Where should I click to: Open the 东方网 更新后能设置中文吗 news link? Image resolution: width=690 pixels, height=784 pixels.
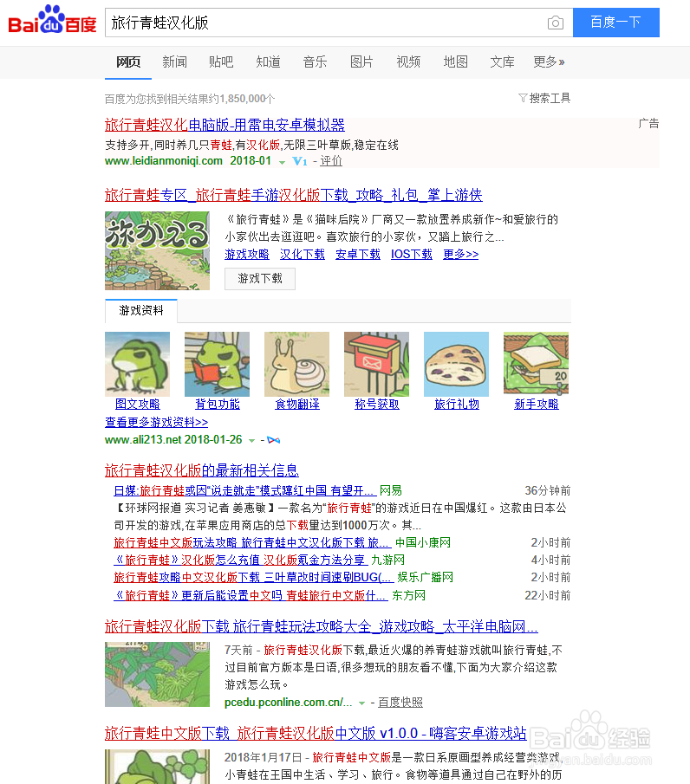pyautogui.click(x=251, y=595)
